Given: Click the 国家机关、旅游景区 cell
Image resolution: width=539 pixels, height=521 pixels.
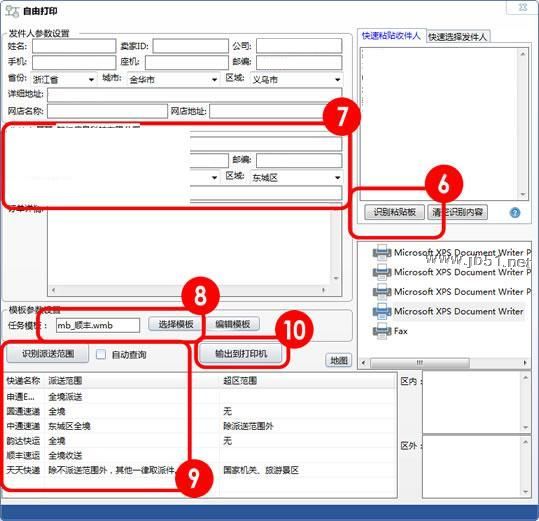Looking at the screenshot, I should 261,470.
